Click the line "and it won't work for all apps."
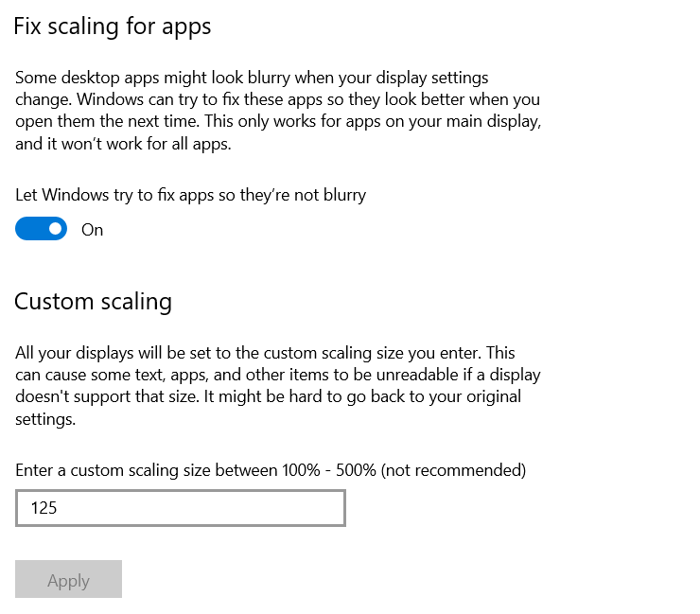 123,145
